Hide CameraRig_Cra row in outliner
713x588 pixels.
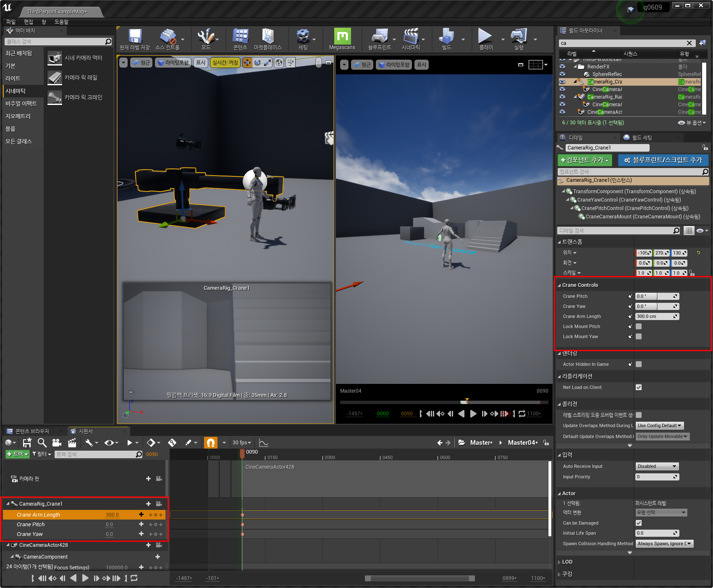(x=562, y=82)
